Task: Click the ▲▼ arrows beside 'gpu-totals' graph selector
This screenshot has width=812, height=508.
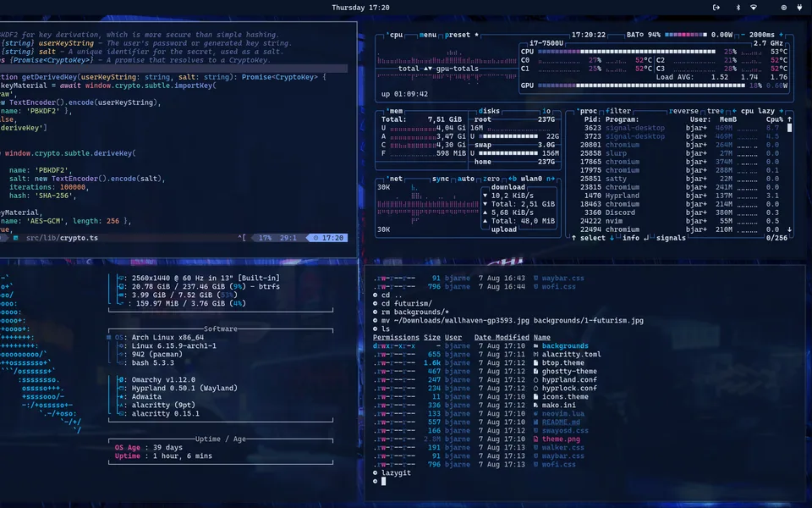Action: pos(428,69)
